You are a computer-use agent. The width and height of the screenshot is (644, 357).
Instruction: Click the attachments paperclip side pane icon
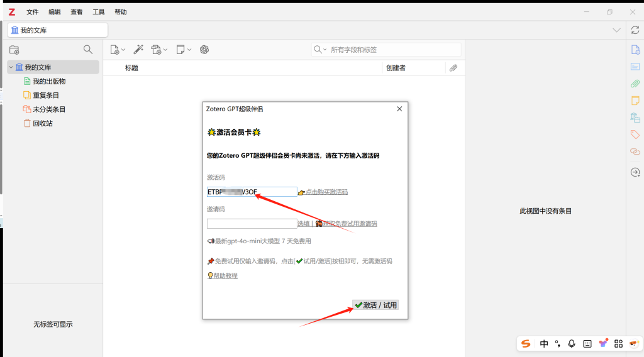[635, 84]
